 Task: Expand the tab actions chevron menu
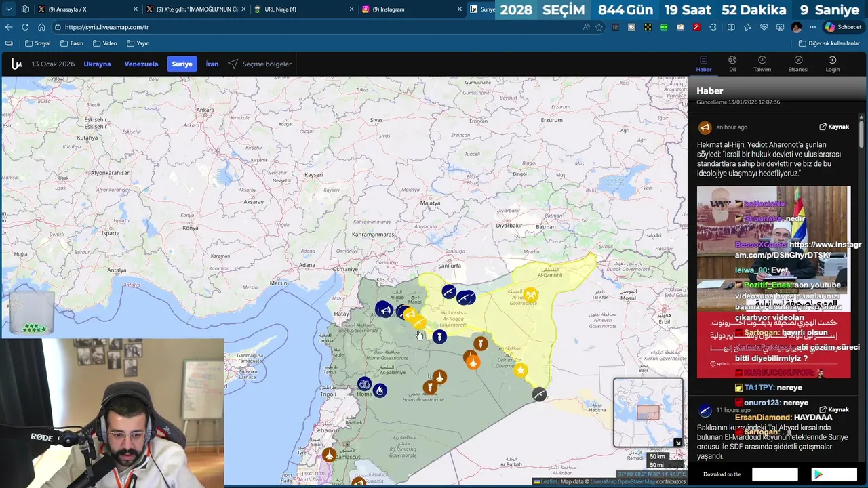(9, 9)
